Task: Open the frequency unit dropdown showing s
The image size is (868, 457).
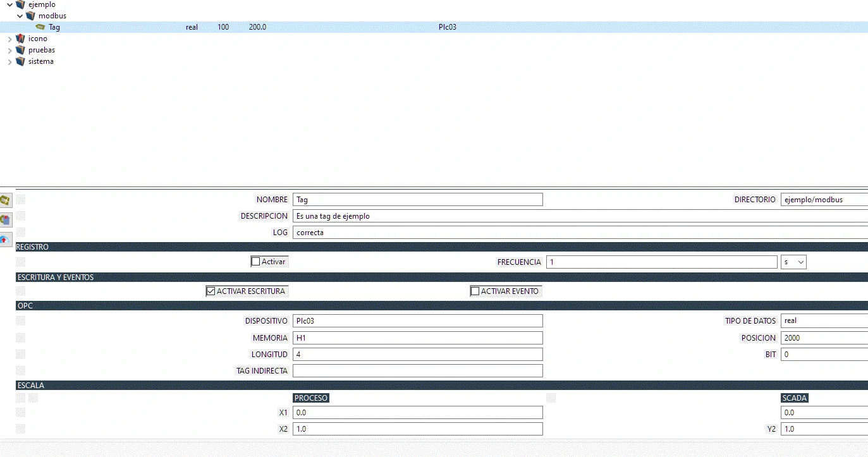Action: pos(793,262)
